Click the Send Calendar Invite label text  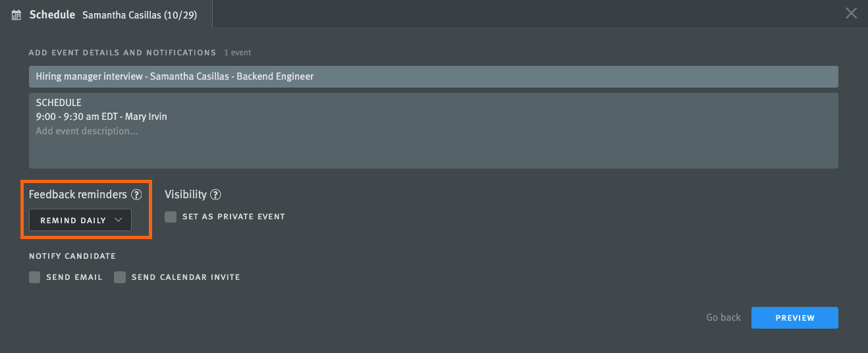click(186, 277)
